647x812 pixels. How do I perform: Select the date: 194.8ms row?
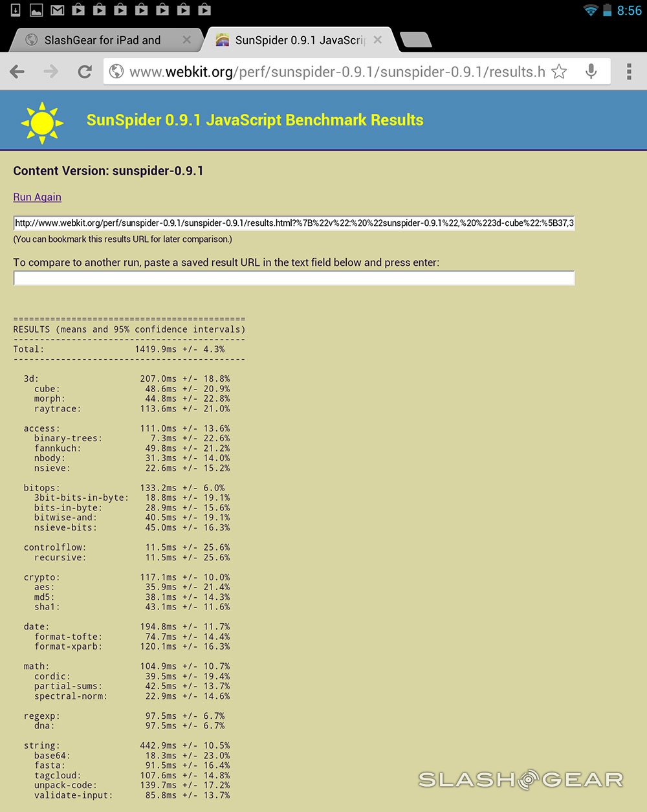coord(127,627)
